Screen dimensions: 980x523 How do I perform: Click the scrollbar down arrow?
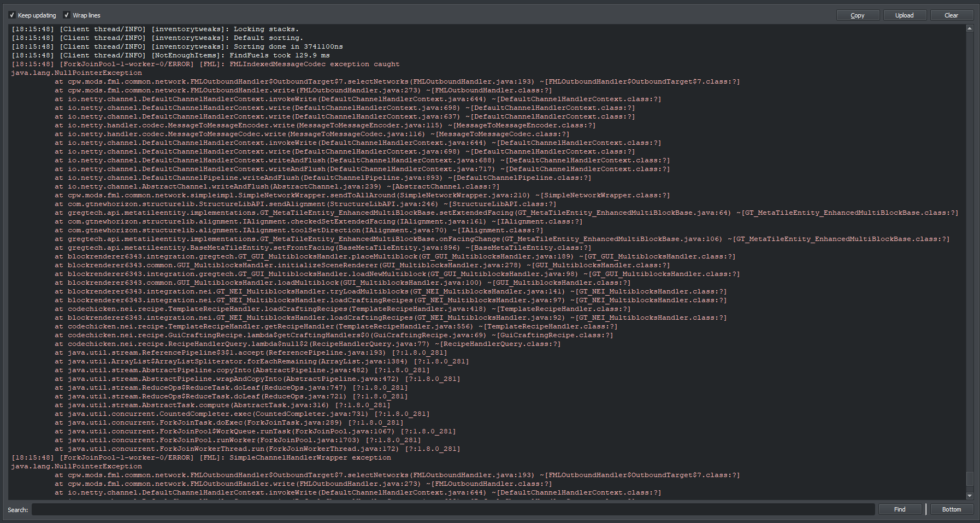[970, 496]
